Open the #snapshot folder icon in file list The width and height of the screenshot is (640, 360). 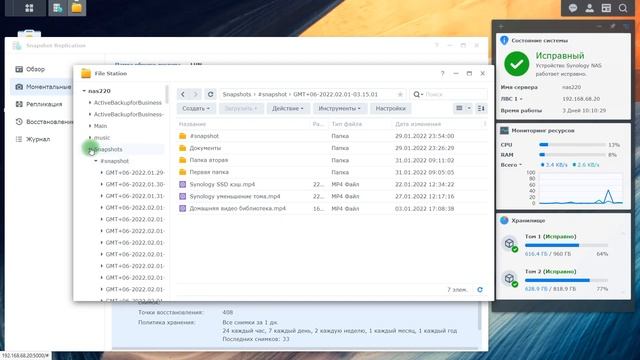[x=182, y=136]
